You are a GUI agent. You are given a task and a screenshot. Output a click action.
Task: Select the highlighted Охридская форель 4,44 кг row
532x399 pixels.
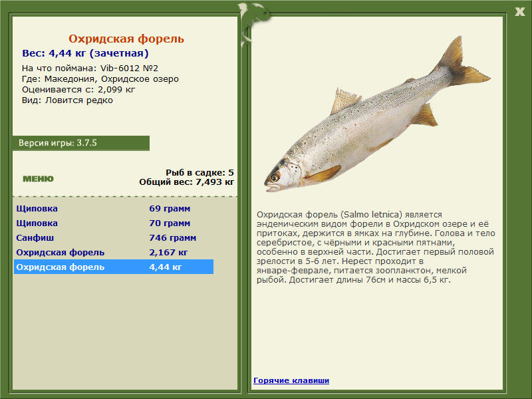[x=113, y=267]
